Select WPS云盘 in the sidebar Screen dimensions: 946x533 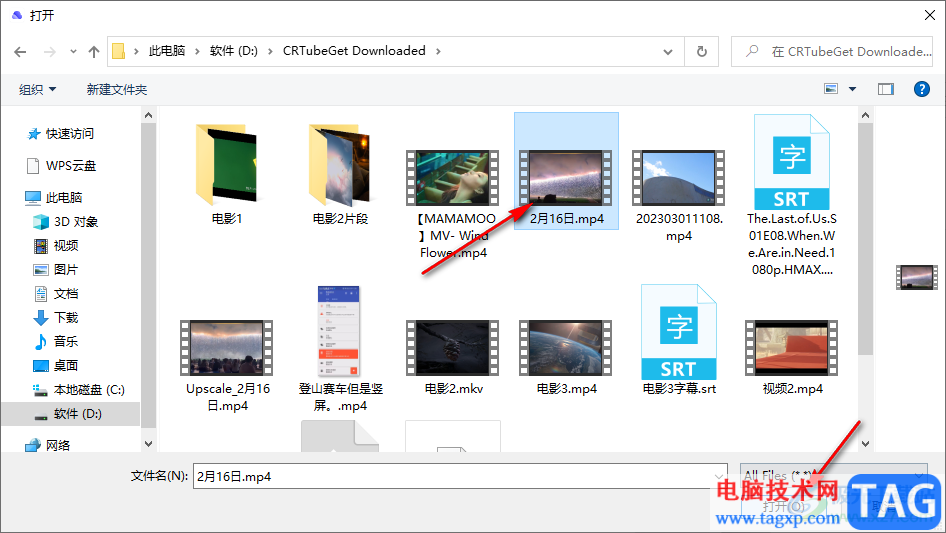[62, 165]
